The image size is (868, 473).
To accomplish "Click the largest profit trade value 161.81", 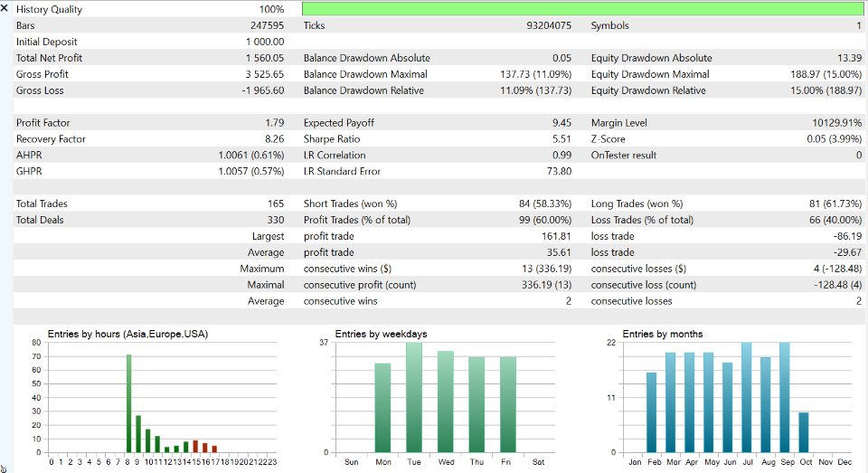I will tap(556, 236).
